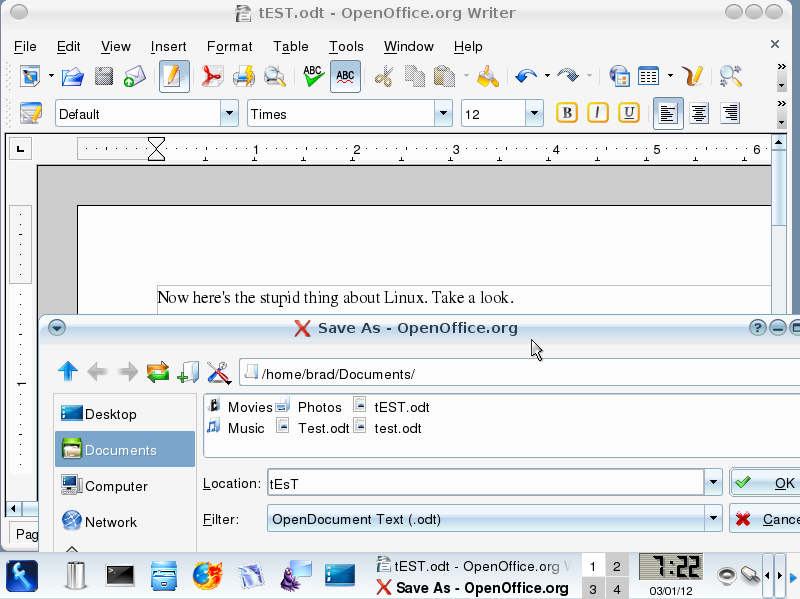Screen dimensions: 800x599
Task: Click the Paste clipboard icon
Action: (x=444, y=77)
